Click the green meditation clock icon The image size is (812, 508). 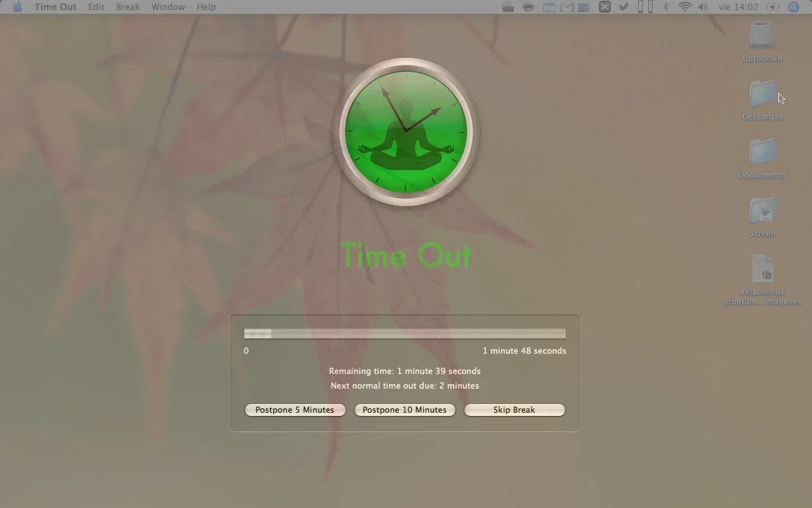coord(405,132)
